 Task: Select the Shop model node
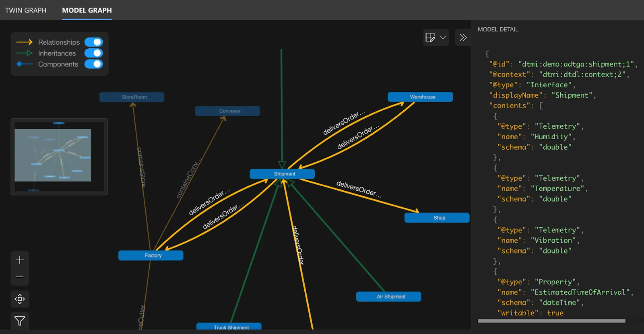pyautogui.click(x=437, y=218)
